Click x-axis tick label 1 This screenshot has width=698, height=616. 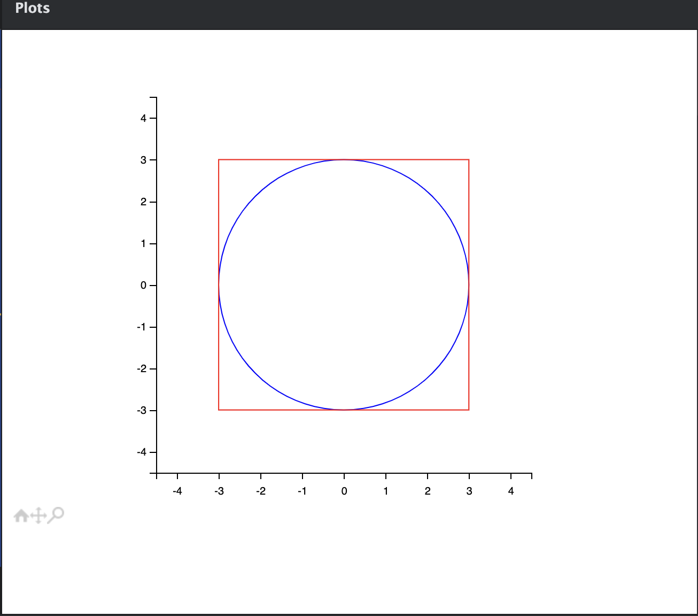(386, 491)
